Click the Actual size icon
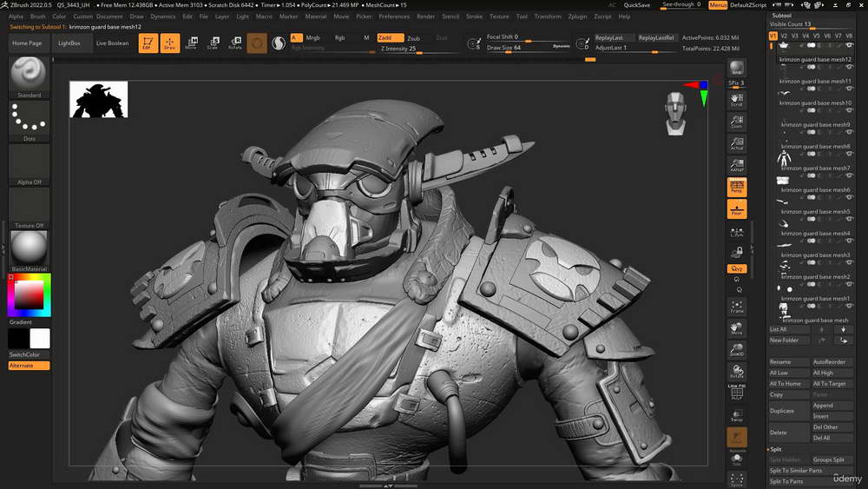Image resolution: width=868 pixels, height=489 pixels. point(736,143)
